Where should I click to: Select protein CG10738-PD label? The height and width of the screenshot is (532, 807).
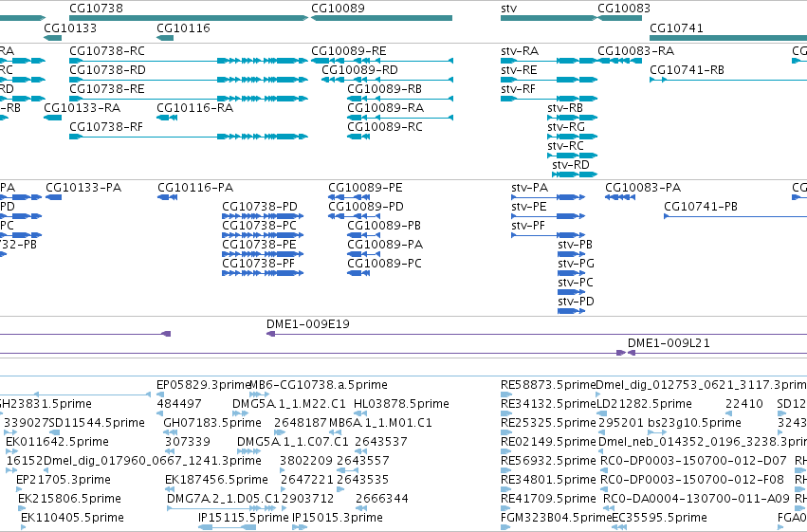coord(260,207)
